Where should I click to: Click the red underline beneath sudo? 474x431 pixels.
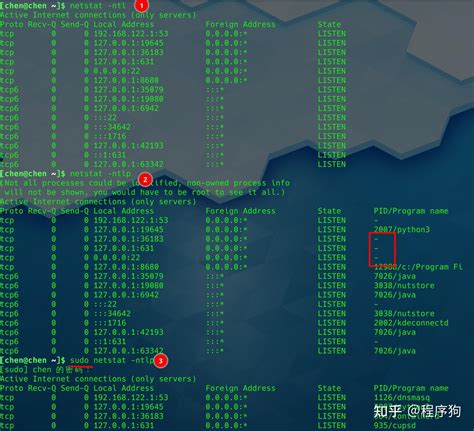point(81,367)
